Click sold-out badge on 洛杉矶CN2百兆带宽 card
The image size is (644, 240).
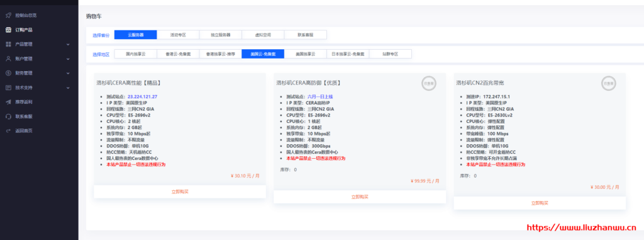tap(608, 83)
